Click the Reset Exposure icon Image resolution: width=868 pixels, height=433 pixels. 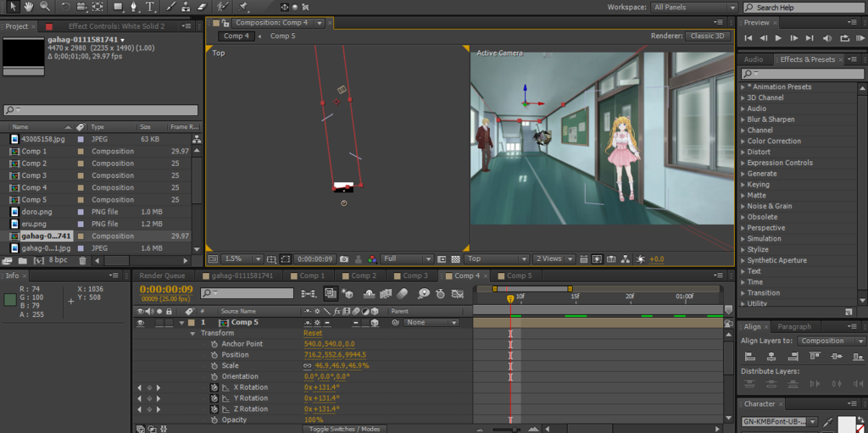point(641,258)
